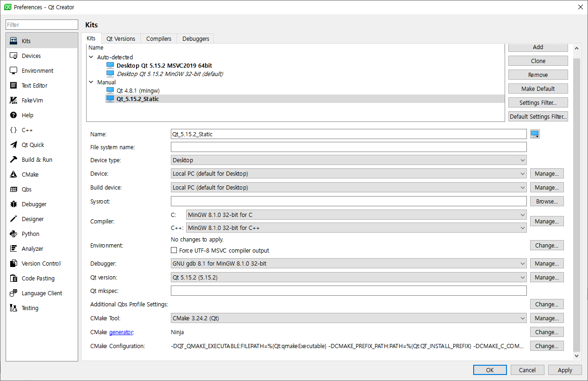Viewport: 588px width, 381px height.
Task: Open the Language Client settings category
Action: [42, 293]
